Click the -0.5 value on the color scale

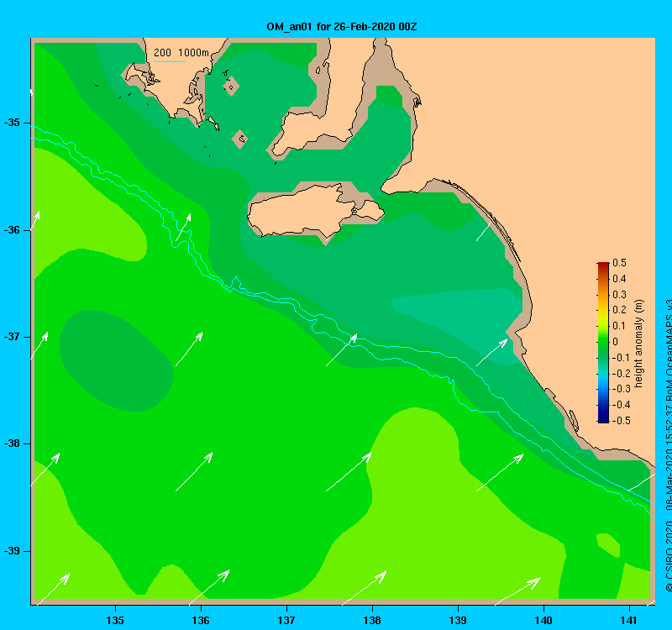(621, 421)
